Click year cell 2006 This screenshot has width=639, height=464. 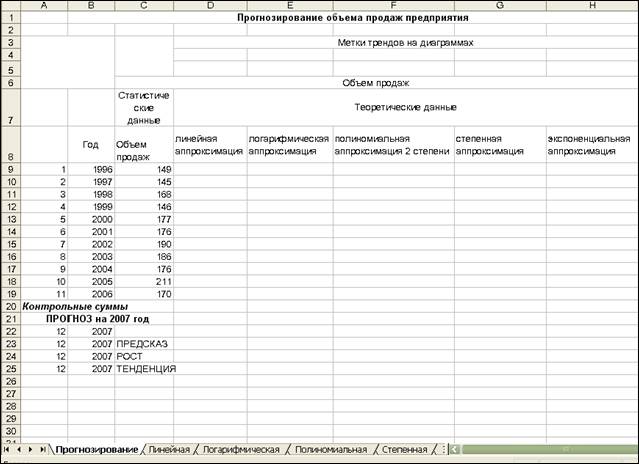91,294
